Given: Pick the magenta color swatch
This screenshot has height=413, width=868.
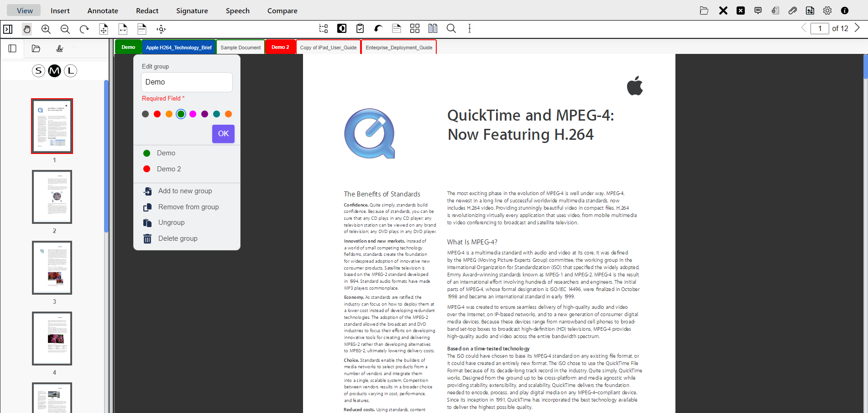Looking at the screenshot, I should tap(193, 114).
